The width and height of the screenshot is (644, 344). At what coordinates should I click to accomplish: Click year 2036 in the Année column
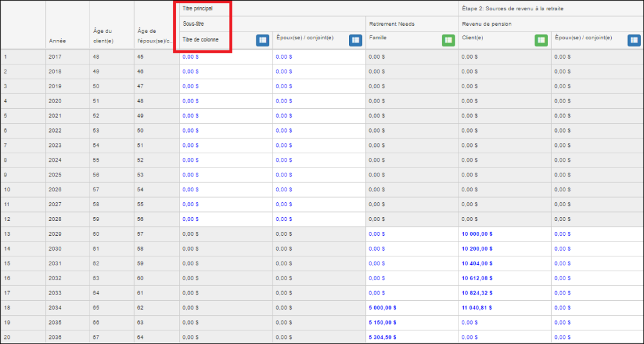coord(54,337)
